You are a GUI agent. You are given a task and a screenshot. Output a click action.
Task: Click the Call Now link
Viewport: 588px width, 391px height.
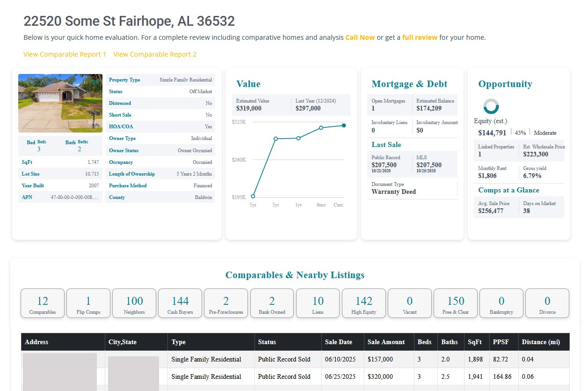tap(360, 37)
